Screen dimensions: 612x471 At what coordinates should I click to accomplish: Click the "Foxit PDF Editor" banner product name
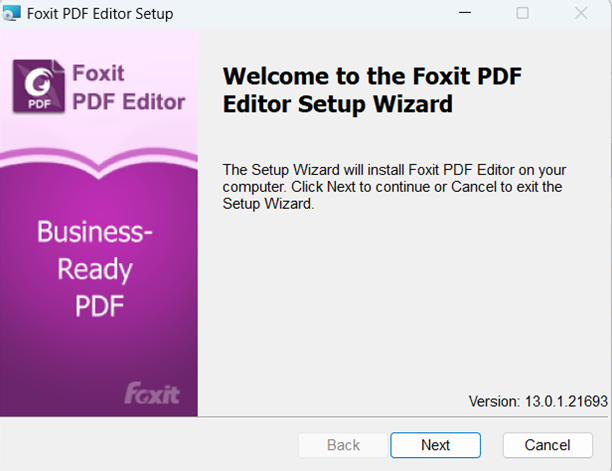(x=129, y=87)
